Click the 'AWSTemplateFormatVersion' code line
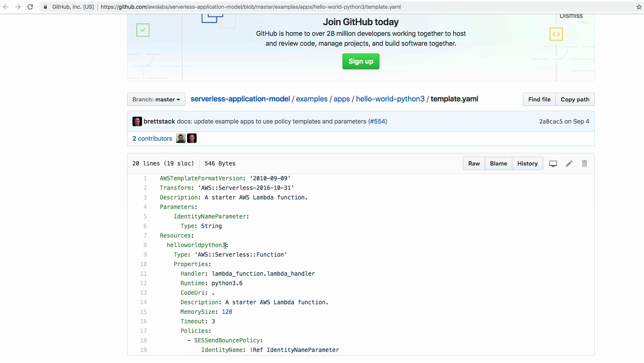Image resolution: width=644 pixels, height=363 pixels. coord(225,178)
